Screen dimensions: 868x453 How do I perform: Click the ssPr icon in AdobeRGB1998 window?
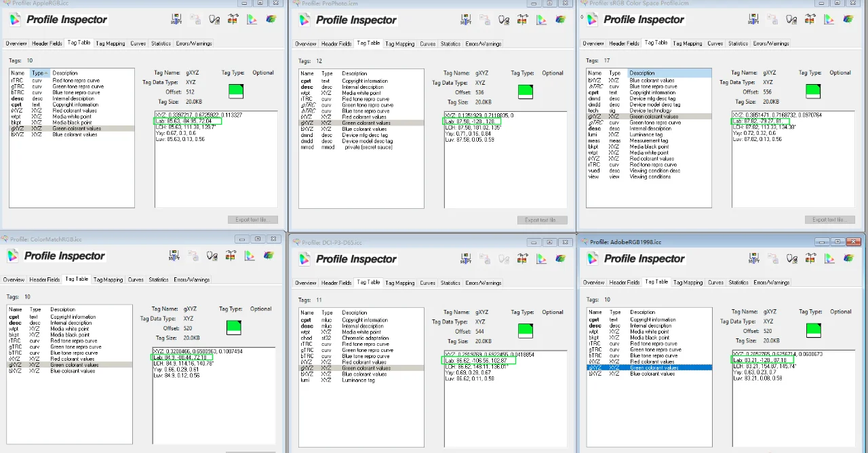754,259
